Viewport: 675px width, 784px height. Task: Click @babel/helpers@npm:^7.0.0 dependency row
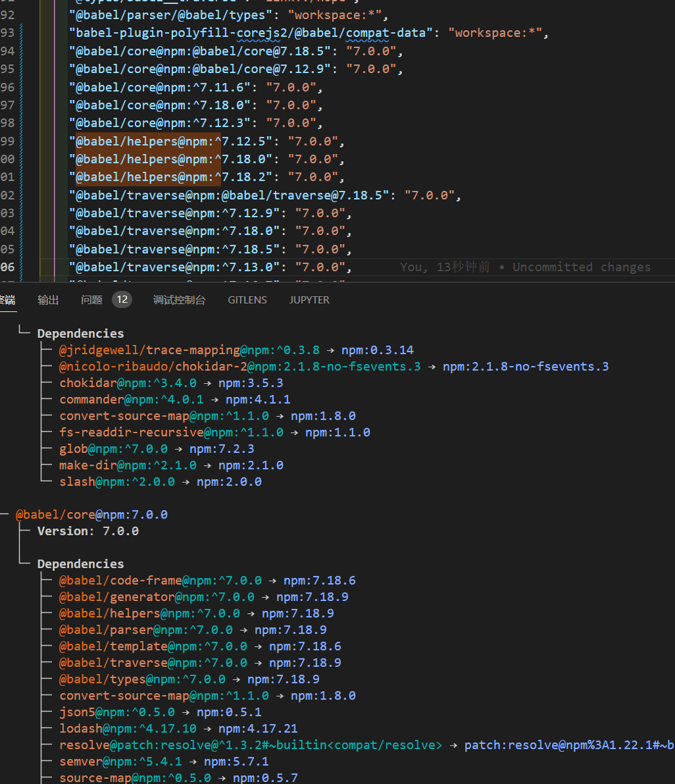point(196,614)
